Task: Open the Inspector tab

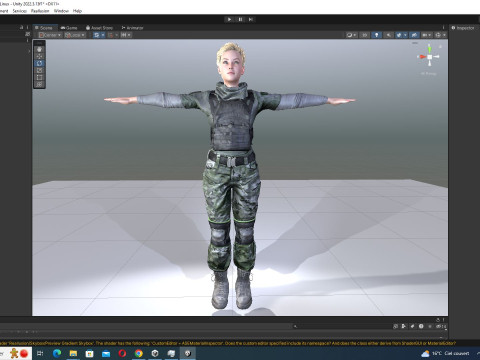Action: (463, 28)
